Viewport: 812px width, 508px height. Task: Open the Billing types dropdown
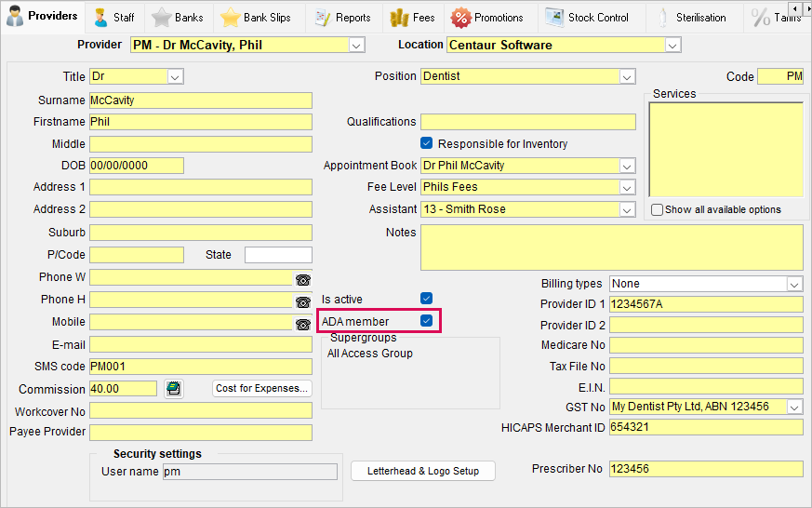pyautogui.click(x=794, y=285)
